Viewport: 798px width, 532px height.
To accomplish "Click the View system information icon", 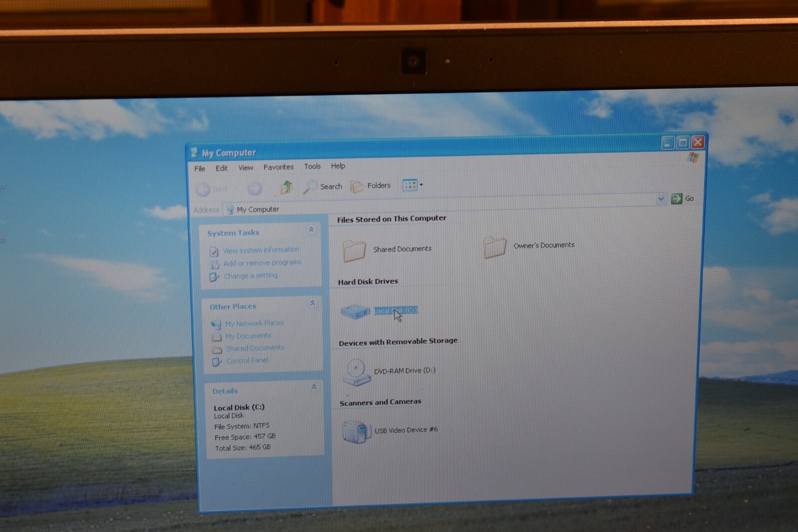I will click(x=214, y=251).
